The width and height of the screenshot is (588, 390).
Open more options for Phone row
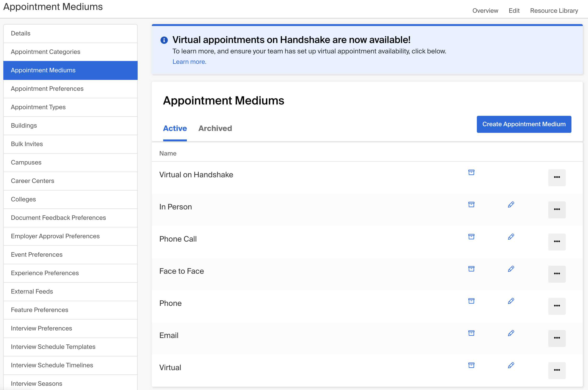(x=557, y=306)
